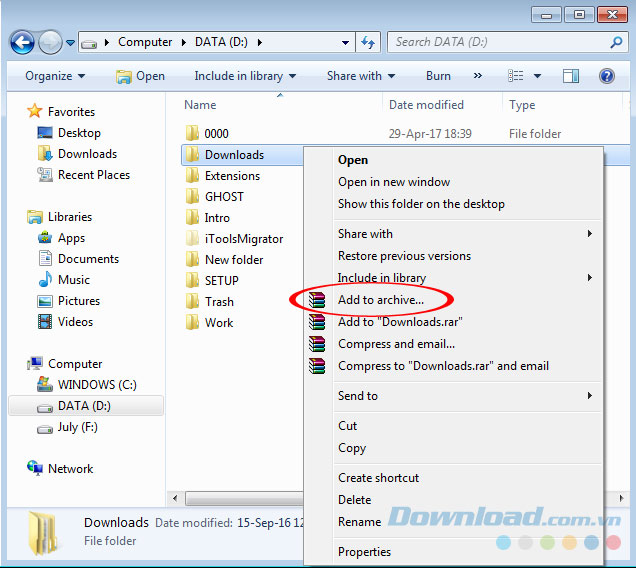The image size is (636, 568).
Task: Open the Documents library
Action: tap(79, 259)
